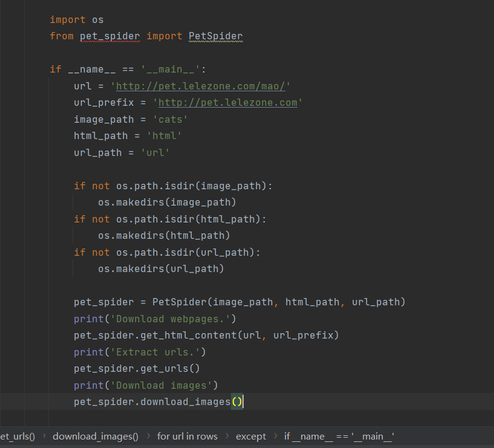The width and height of the screenshot is (494, 448).
Task: Open the http://pet.lelezone.com/mao/ URL link
Action: click(x=200, y=86)
